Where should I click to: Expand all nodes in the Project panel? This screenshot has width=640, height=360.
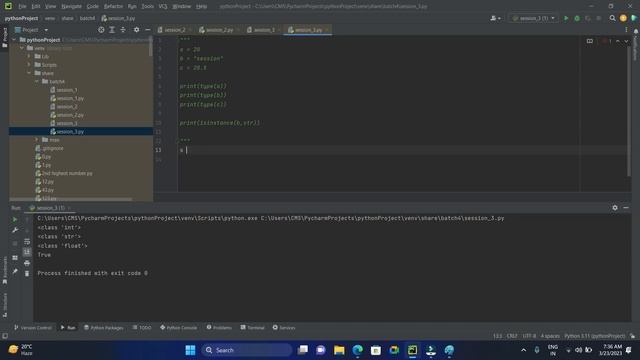(x=112, y=30)
